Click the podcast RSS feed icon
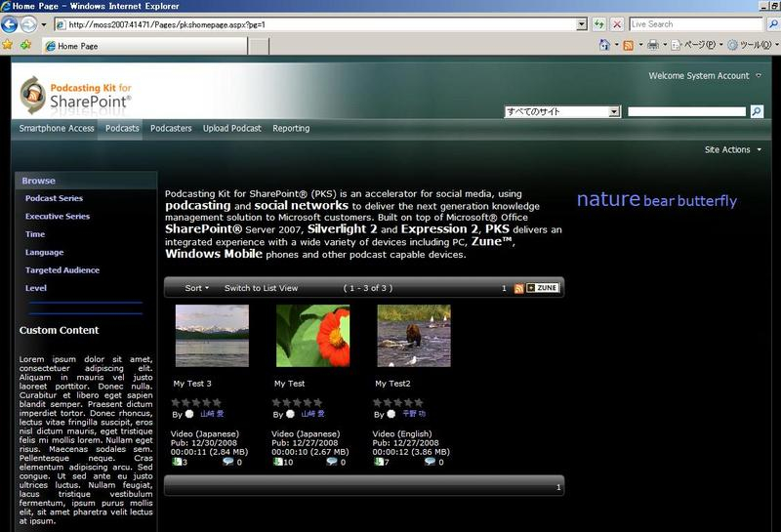The width and height of the screenshot is (781, 532). pos(518,288)
